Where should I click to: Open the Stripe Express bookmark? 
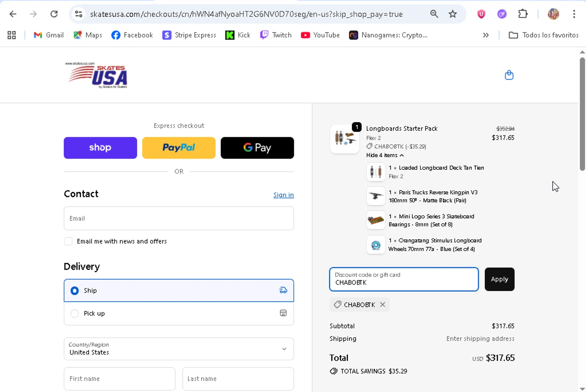coord(189,35)
